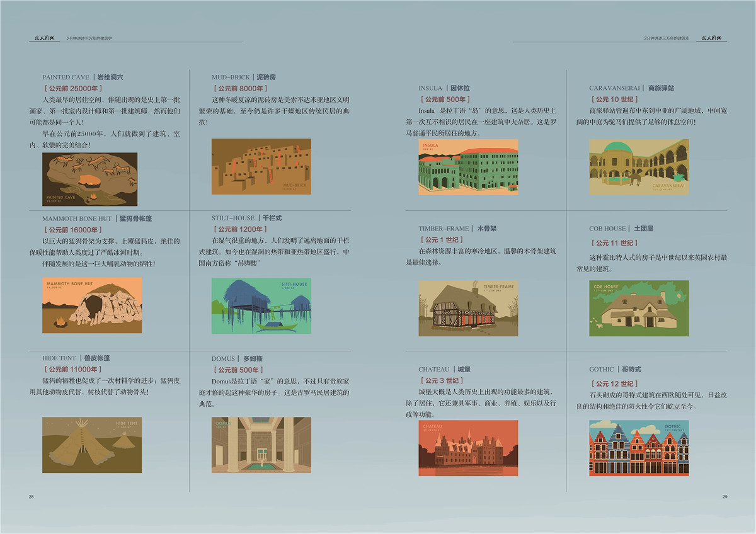
Task: Click the paragraph beginning "这种霍比特人式的房子"
Action: click(651, 263)
